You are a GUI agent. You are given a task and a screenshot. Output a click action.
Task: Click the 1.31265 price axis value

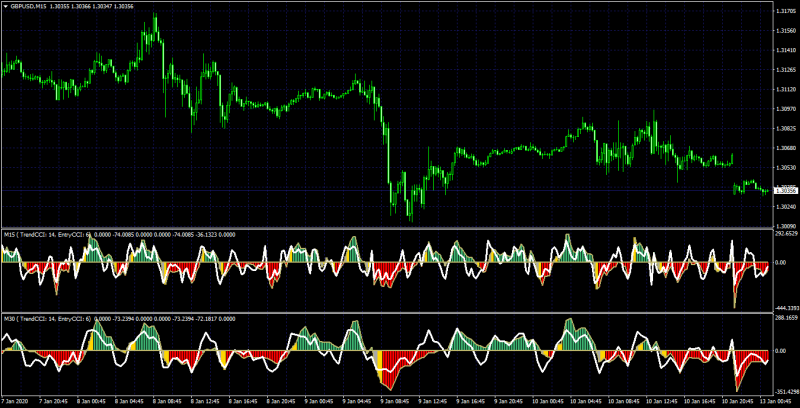click(x=786, y=70)
